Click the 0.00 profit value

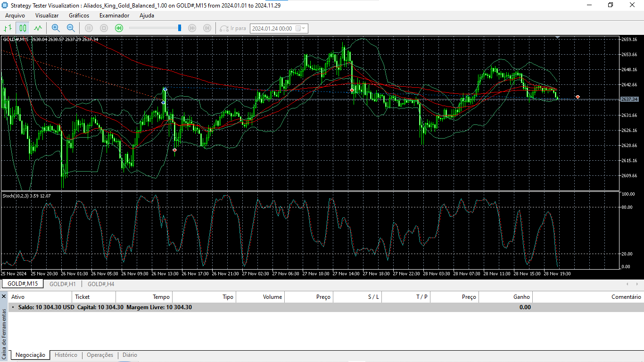[525, 307]
